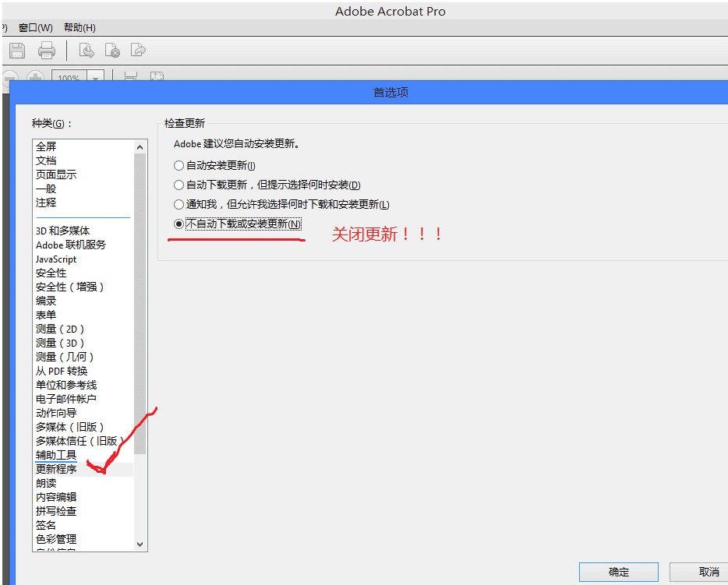Click the zoom in plus icon

pyautogui.click(x=35, y=76)
